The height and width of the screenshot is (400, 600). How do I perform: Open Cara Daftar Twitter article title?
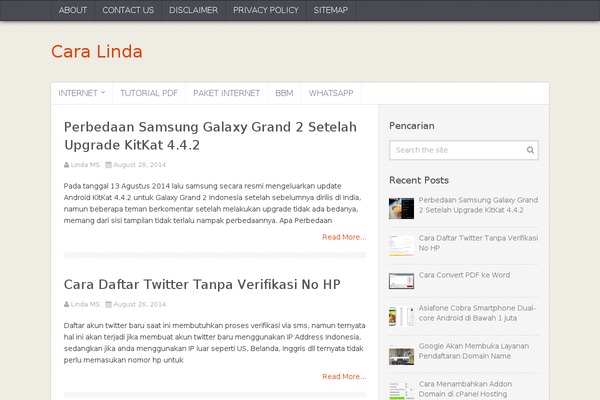click(x=202, y=284)
